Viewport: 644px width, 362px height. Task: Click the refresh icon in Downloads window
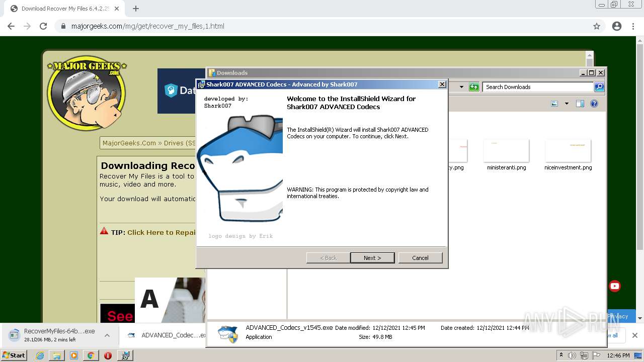pos(474,87)
